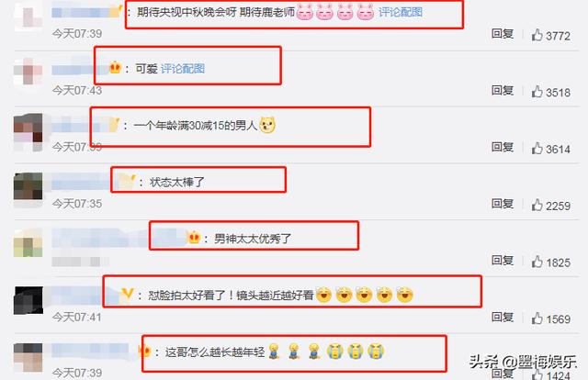Image resolution: width=588 pixels, height=380 pixels.
Task: Click the thumbs-up next to 1569
Action: click(537, 319)
